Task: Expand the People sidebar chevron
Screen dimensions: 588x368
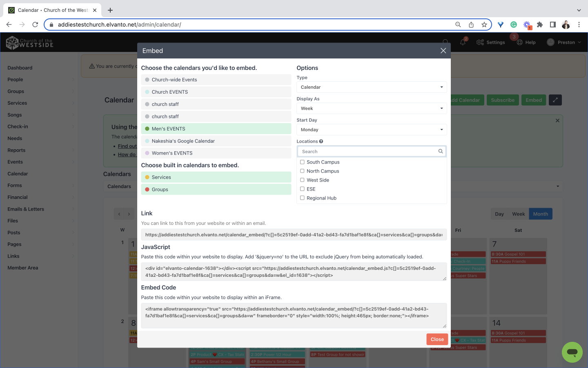Action: point(73,80)
